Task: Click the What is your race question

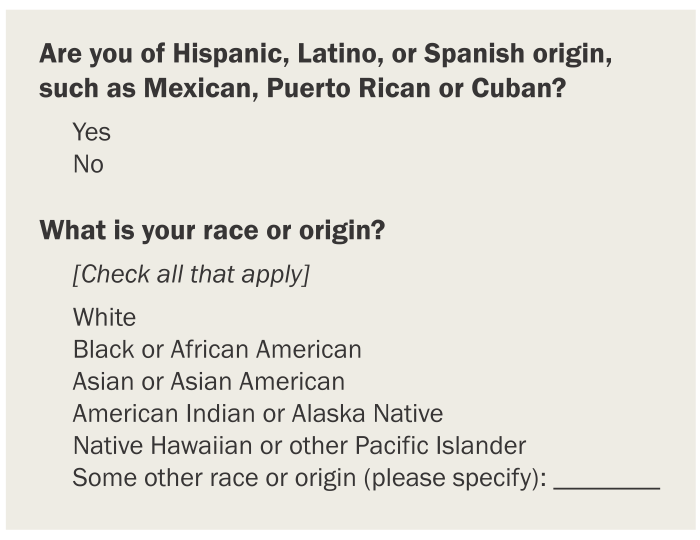Action: point(212,231)
